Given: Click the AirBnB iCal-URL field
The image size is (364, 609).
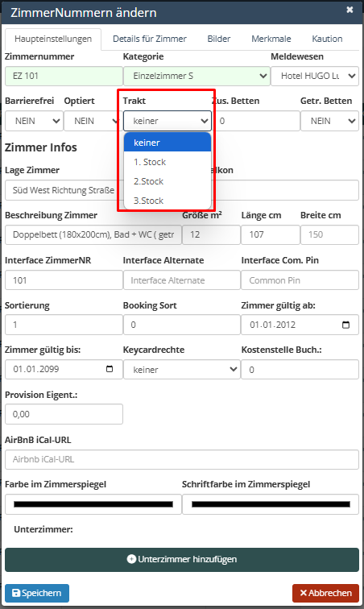Looking at the screenshot, I should [x=182, y=459].
